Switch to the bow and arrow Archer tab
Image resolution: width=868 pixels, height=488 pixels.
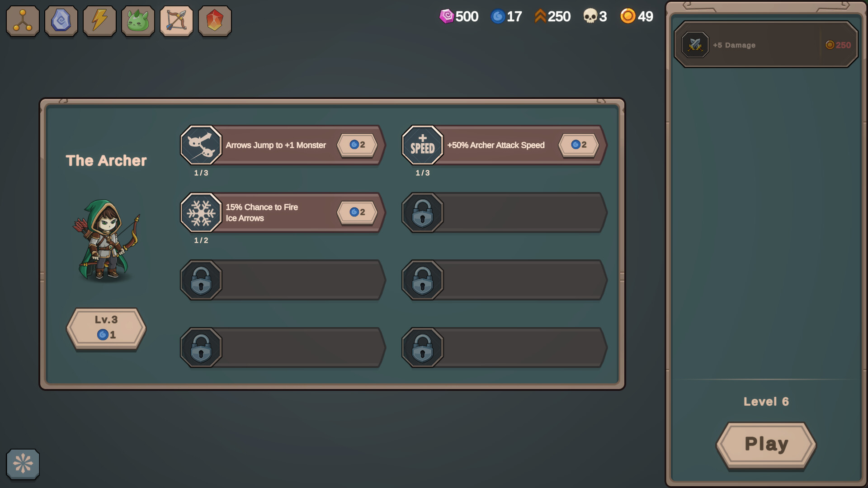click(x=176, y=21)
